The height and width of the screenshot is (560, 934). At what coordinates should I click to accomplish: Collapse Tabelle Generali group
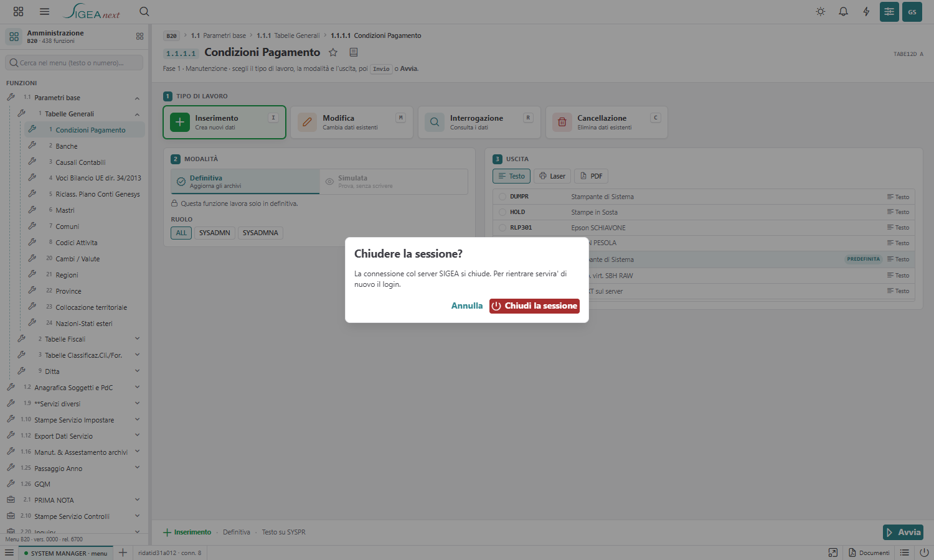137,114
